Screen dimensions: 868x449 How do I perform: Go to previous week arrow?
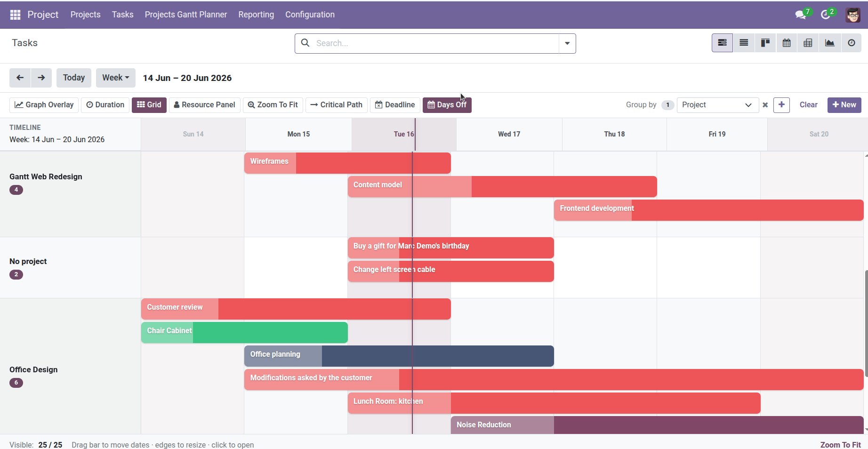tap(20, 78)
